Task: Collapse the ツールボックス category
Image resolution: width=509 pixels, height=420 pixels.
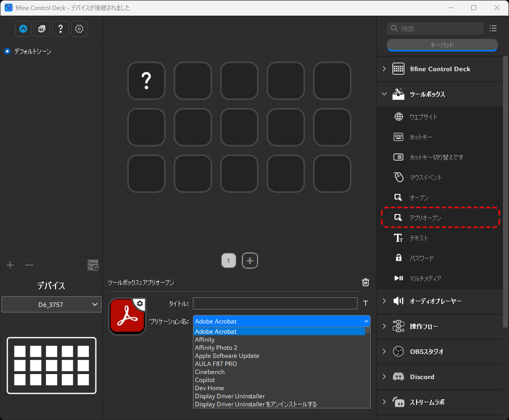Action: (x=384, y=94)
